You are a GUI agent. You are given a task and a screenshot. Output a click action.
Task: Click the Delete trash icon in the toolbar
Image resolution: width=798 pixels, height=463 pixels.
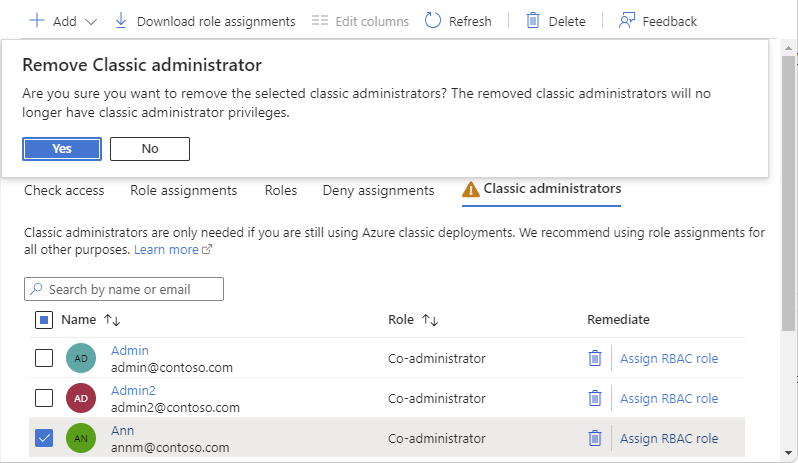[533, 20]
